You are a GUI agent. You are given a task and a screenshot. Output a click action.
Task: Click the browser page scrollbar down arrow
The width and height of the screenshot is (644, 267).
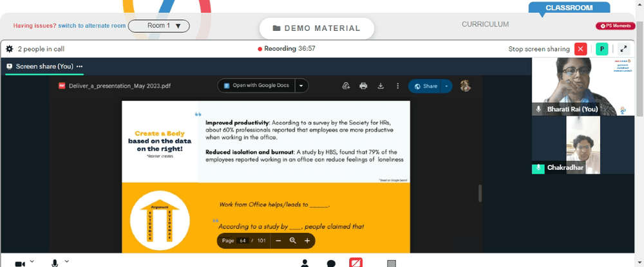pos(639,264)
